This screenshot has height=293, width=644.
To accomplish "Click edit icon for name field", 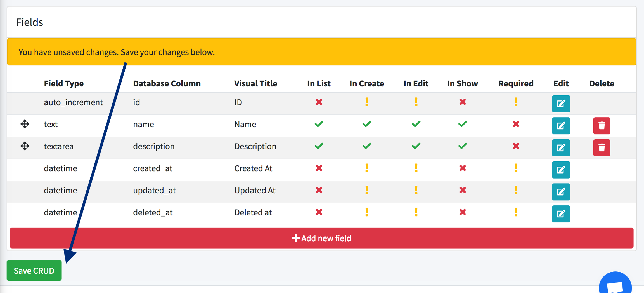I will [x=561, y=126].
